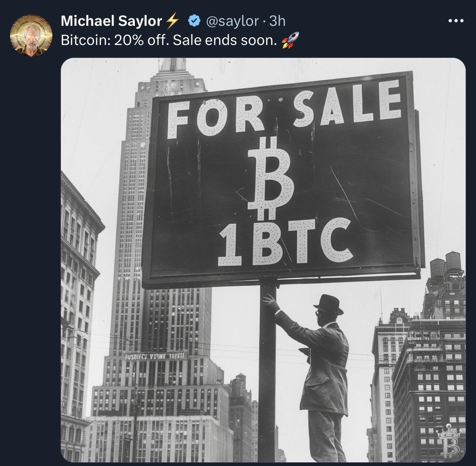Click the garbled banner on the skyscraper
Image resolution: width=476 pixels, height=466 pixels.
pyautogui.click(x=156, y=356)
